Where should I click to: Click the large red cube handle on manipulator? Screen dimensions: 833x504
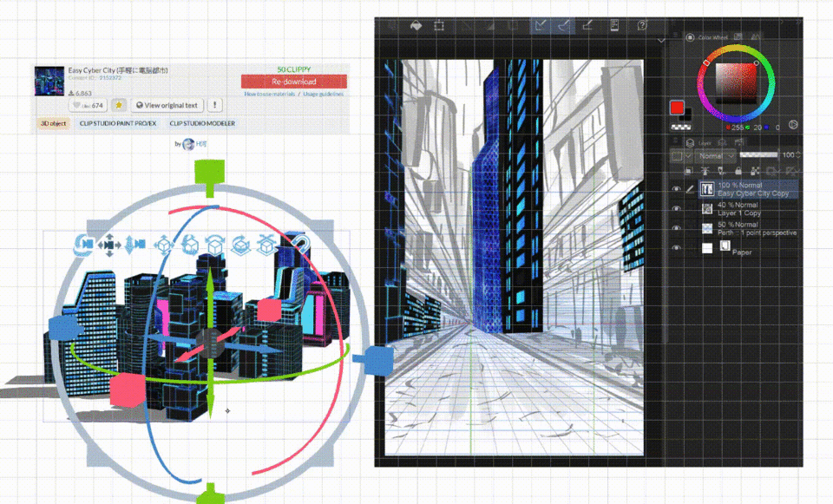click(x=127, y=389)
